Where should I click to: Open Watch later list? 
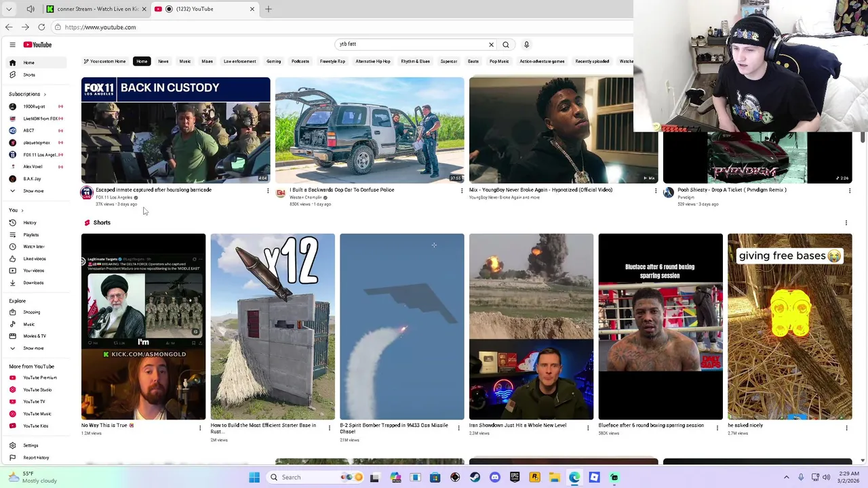coord(37,247)
